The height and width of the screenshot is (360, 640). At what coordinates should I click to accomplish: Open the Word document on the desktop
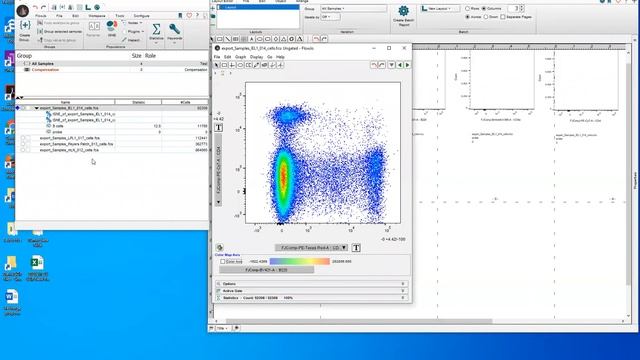(11, 297)
